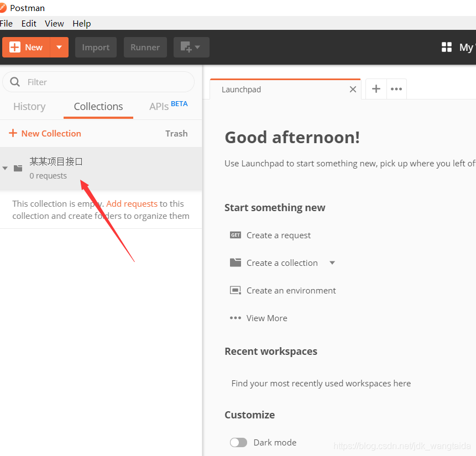The height and width of the screenshot is (456, 476).
Task: Click the Good afternoon! heading
Action: (292, 137)
